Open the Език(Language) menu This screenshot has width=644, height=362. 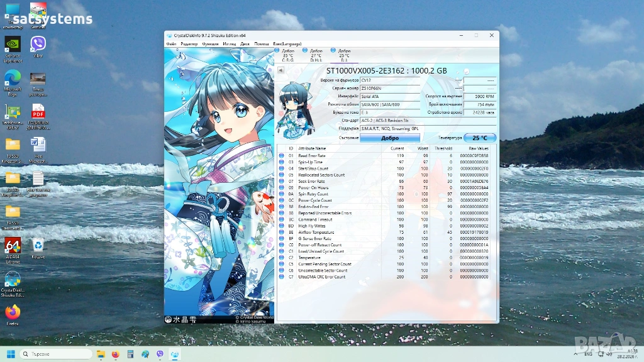pos(287,44)
